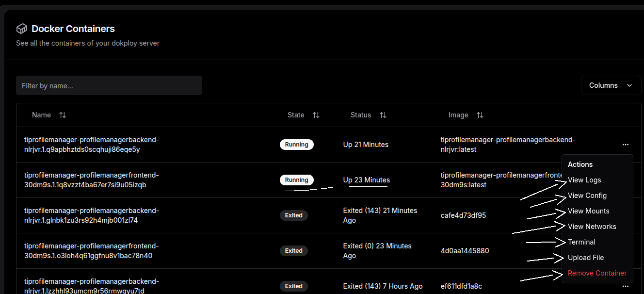Click Running badge of 1q8vzzt4ba67er7si9u05izqb row
Screen dimensions: 644x294
297,180
